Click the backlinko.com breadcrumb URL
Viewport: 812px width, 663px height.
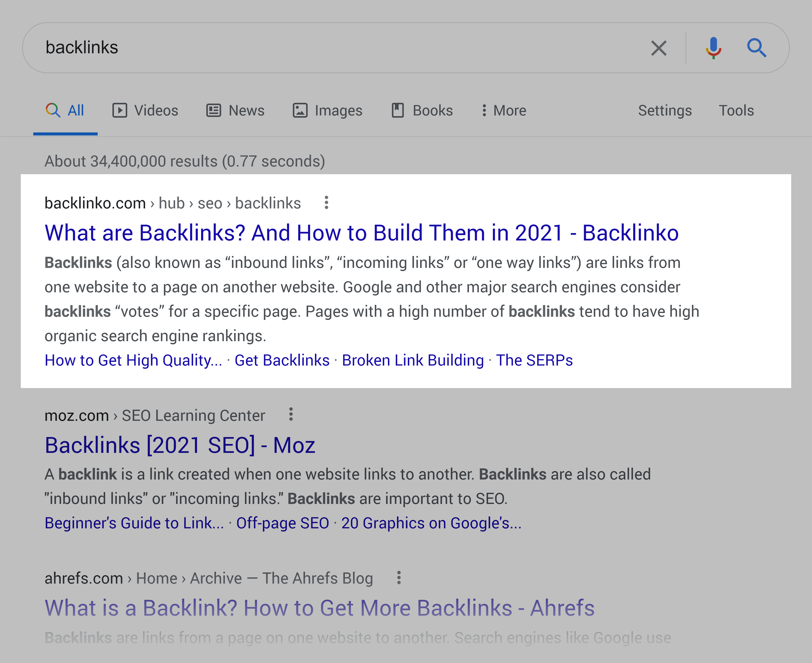(173, 203)
